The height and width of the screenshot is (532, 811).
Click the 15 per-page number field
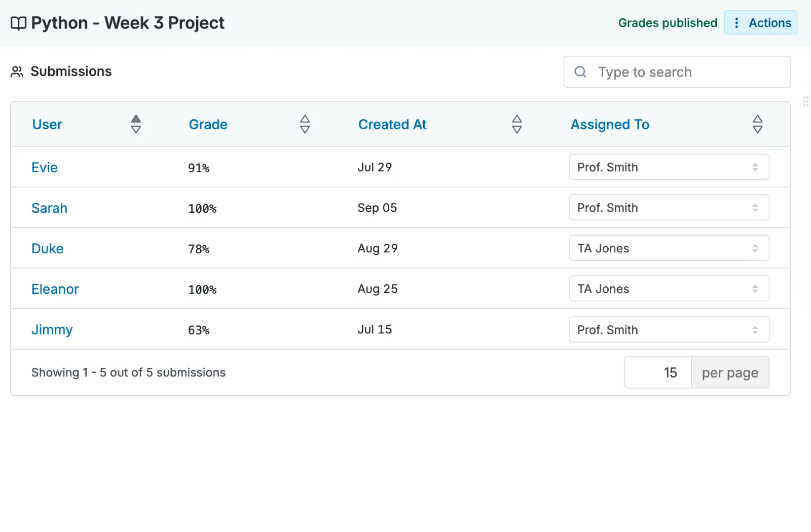click(657, 372)
